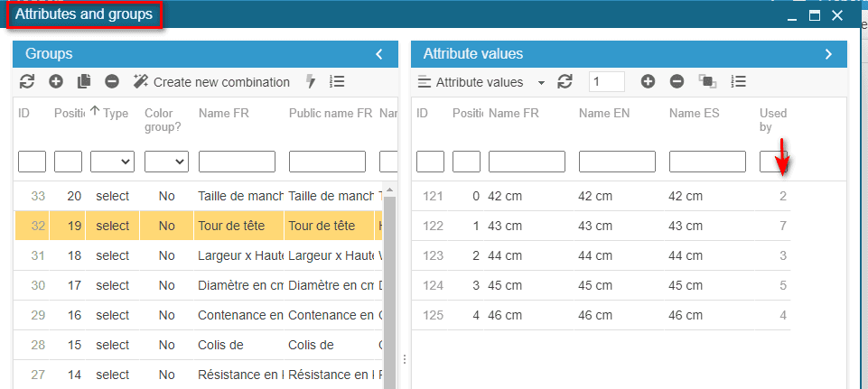Collapse the Attribute values panel
The width and height of the screenshot is (868, 389).
[x=828, y=54]
